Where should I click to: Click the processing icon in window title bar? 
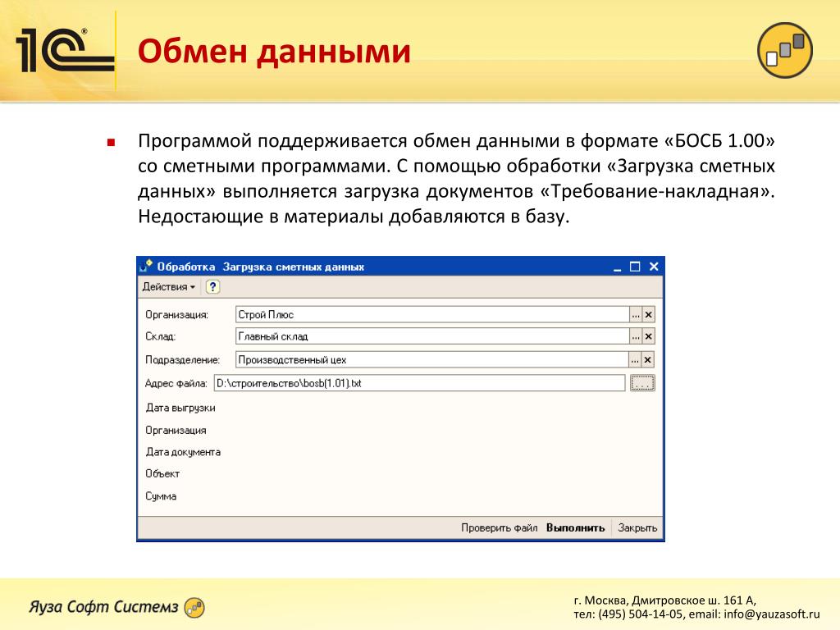(x=146, y=266)
